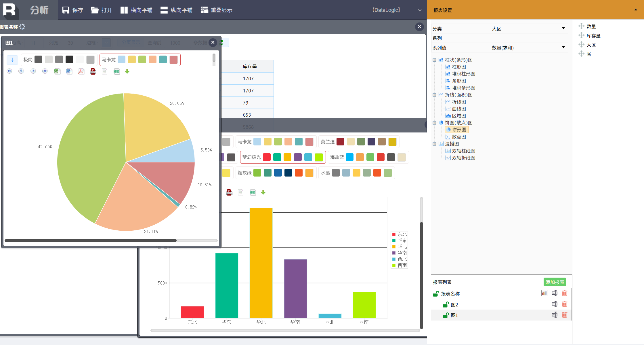This screenshot has height=345, width=644.
Task: Collapse 柱状(条形)图 tree node
Action: coord(434,60)
